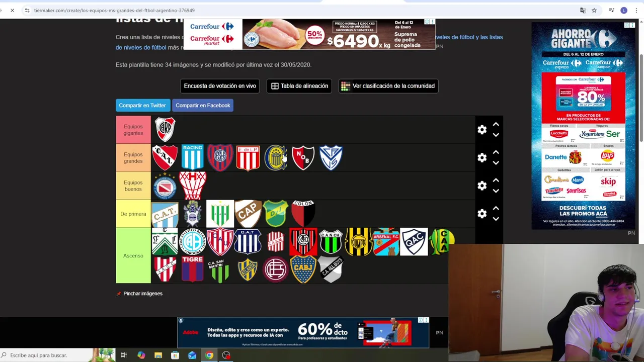This screenshot has width=644, height=362.
Task: Select the Colón crest
Action: 303,214
